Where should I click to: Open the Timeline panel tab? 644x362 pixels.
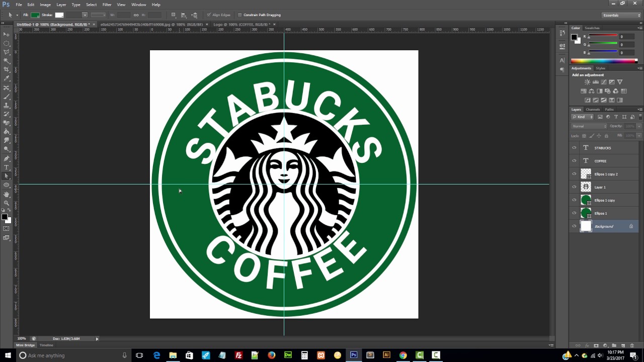point(46,345)
